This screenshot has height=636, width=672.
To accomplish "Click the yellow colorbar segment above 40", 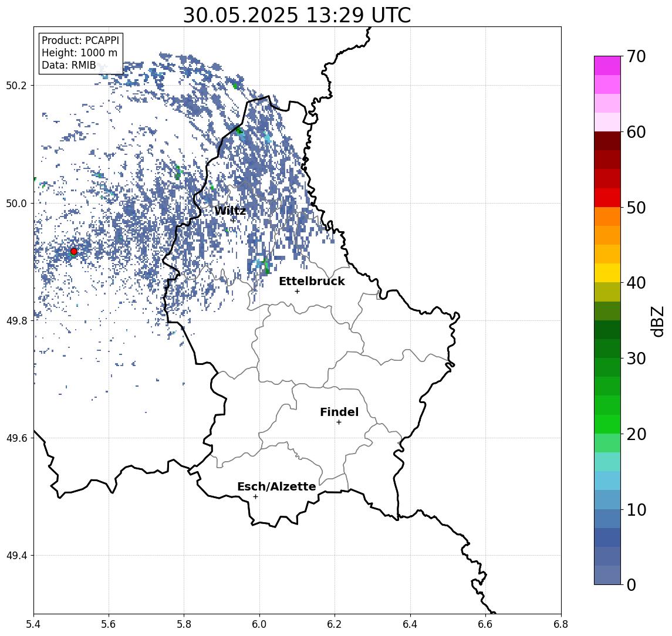I will coord(607,273).
